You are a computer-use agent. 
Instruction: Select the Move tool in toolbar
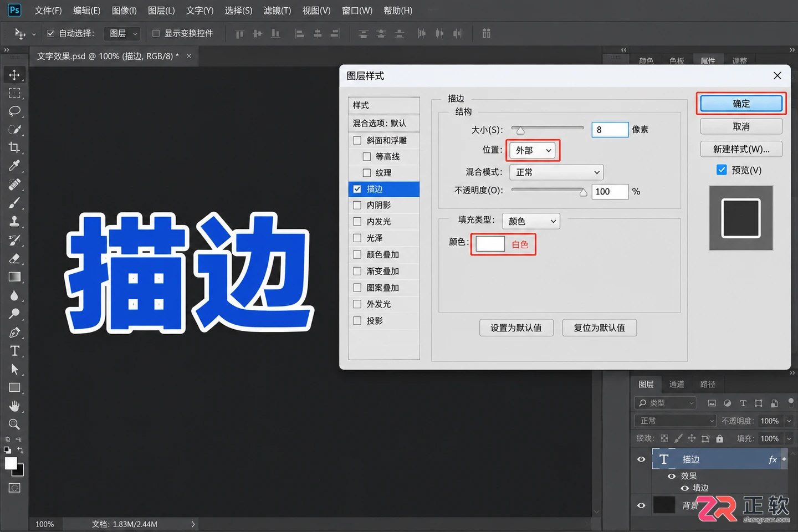click(x=14, y=75)
